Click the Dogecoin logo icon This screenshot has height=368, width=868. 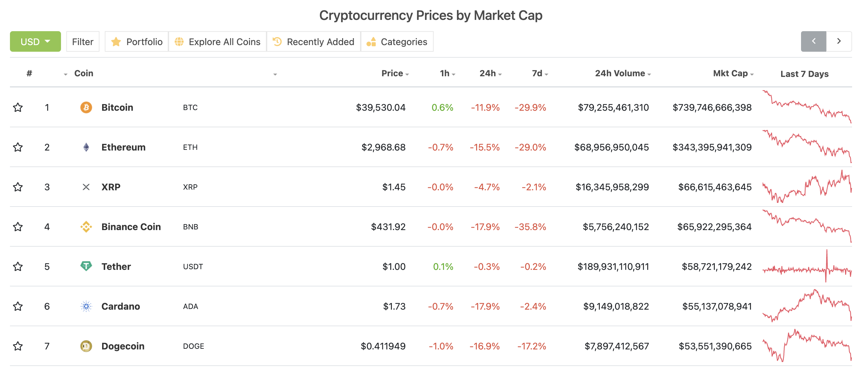(x=86, y=346)
